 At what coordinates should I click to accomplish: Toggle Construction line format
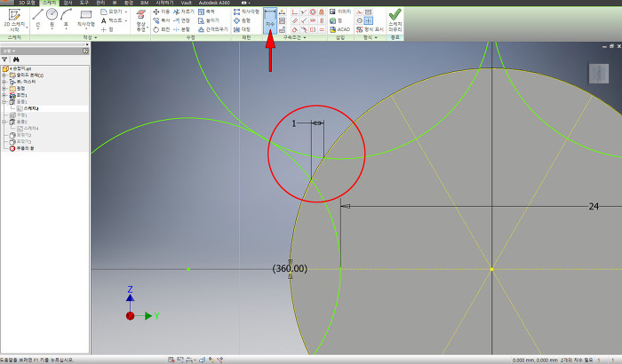pyautogui.click(x=359, y=12)
